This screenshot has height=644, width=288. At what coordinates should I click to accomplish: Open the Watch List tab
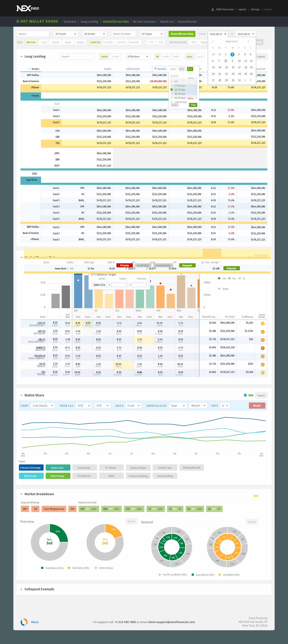pyautogui.click(x=167, y=22)
